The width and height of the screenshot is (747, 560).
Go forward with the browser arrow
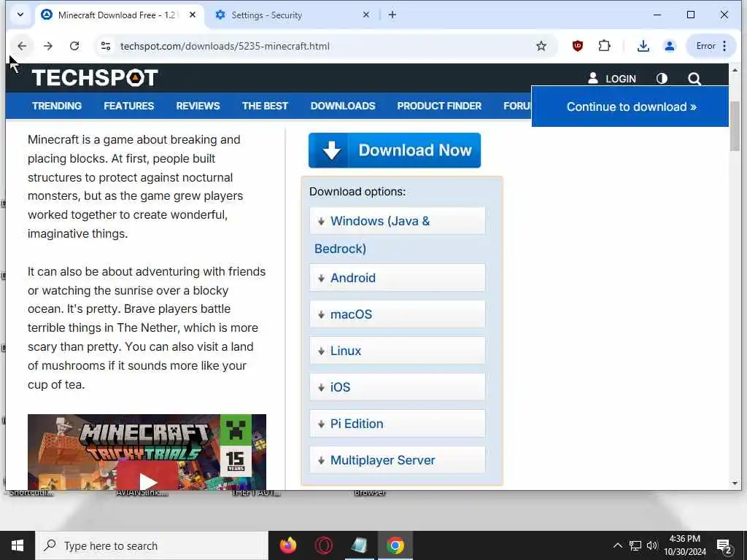click(48, 46)
